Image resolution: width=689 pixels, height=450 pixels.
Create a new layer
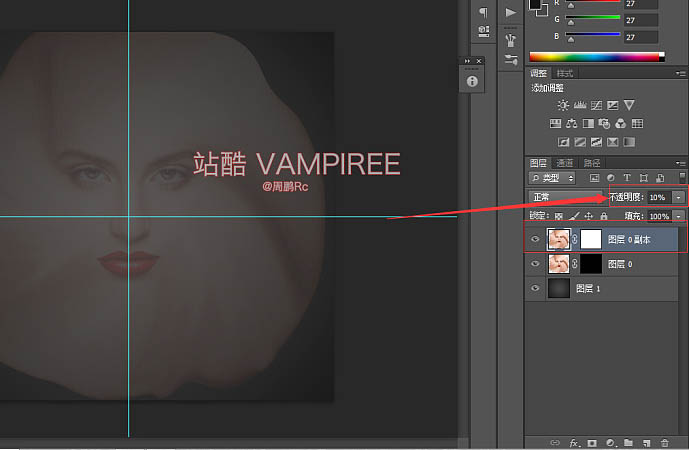[x=646, y=443]
